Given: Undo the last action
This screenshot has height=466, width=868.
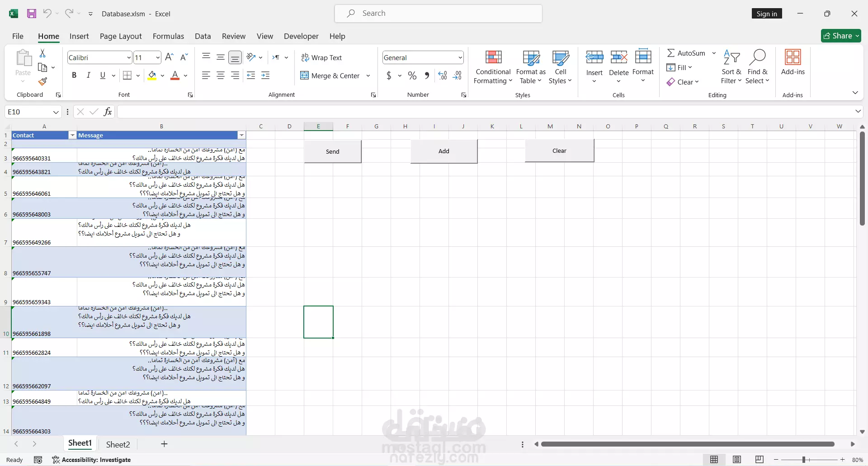Looking at the screenshot, I should point(47,14).
